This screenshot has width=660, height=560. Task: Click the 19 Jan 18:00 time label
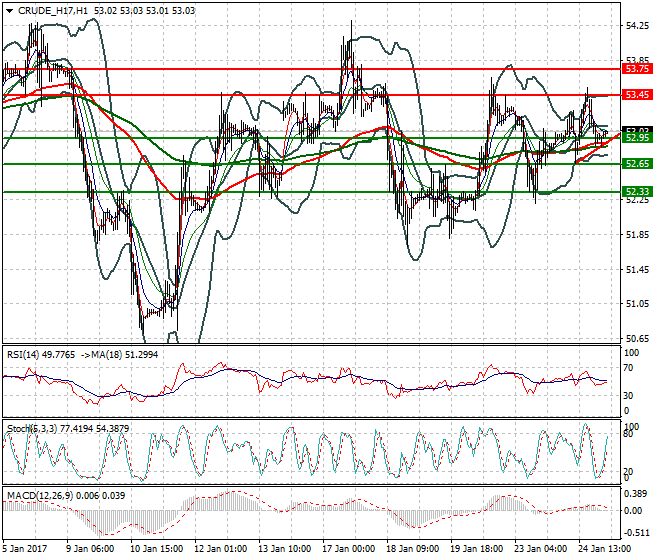point(476,549)
